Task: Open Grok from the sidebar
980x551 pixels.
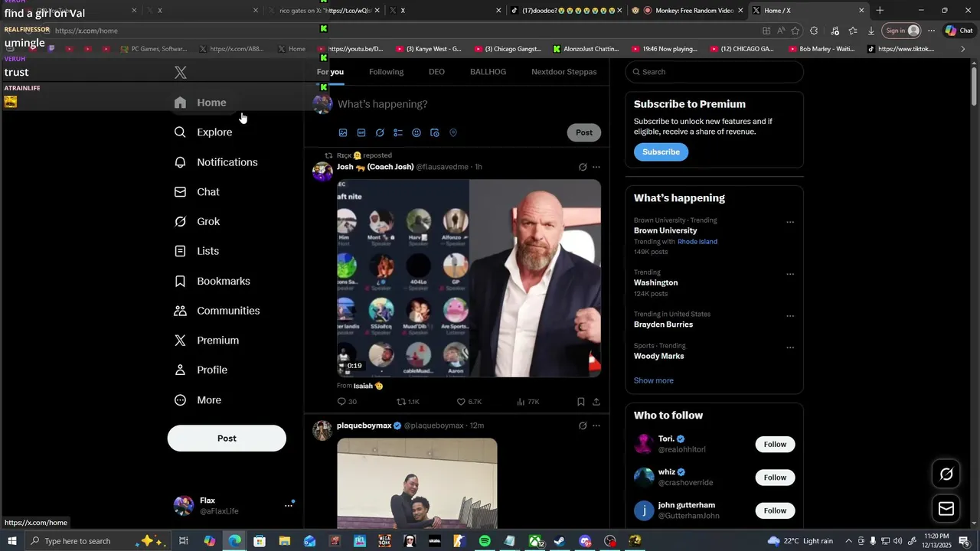Action: tap(198, 222)
